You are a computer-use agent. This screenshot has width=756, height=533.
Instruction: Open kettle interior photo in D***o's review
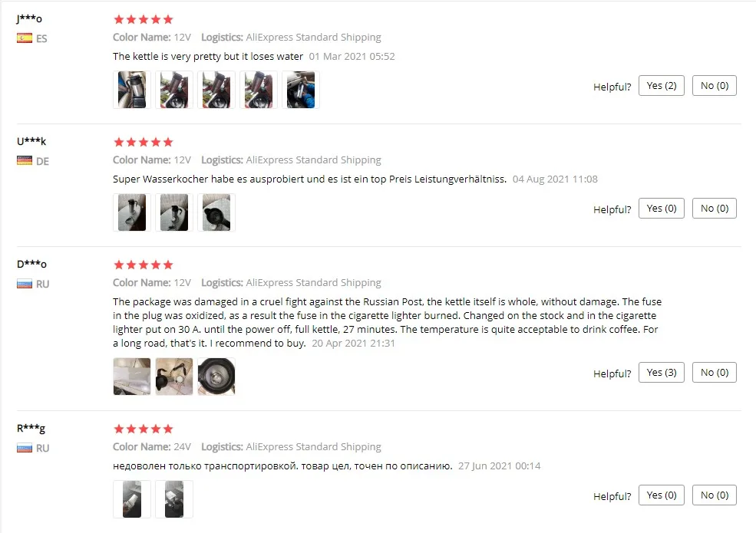pos(216,377)
